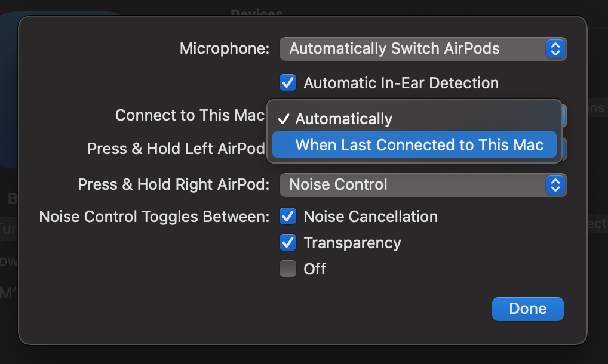The image size is (608, 364).
Task: Click the partially hidden Press & Hold Left AirPod chevron
Action: [564, 149]
